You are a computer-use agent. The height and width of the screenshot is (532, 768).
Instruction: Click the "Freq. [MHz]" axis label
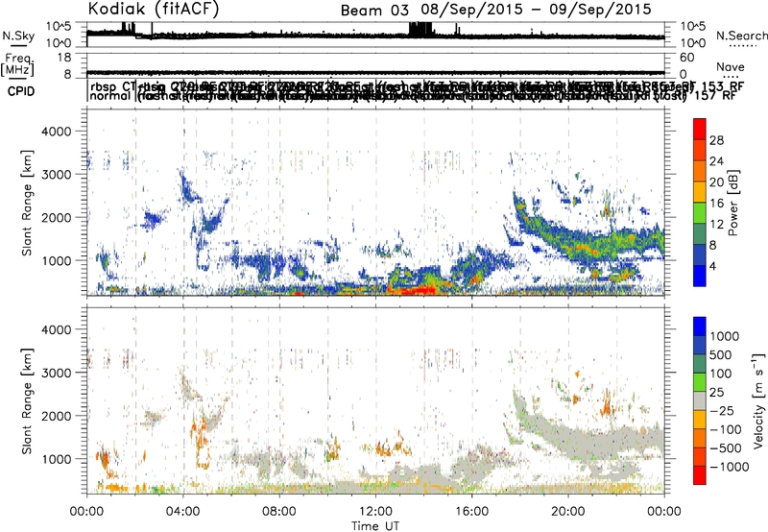point(17,64)
